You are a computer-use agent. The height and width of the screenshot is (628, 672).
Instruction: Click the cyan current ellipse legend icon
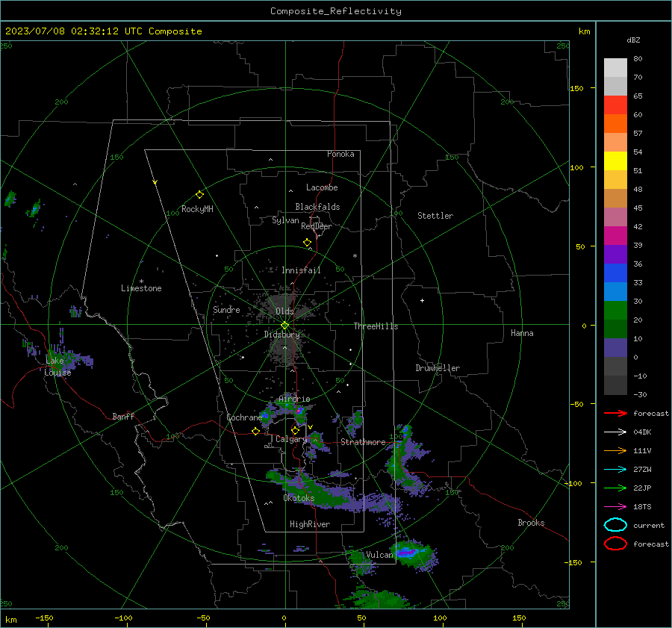[615, 525]
